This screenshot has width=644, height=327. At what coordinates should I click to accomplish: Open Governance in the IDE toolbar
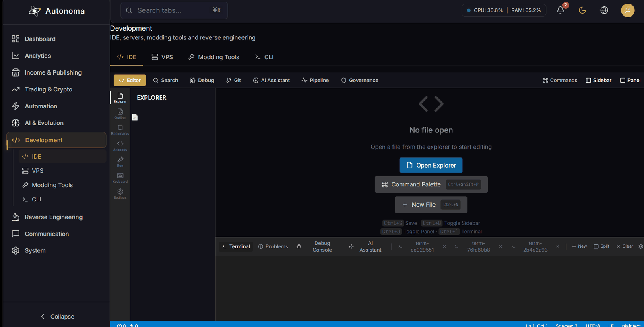click(359, 80)
